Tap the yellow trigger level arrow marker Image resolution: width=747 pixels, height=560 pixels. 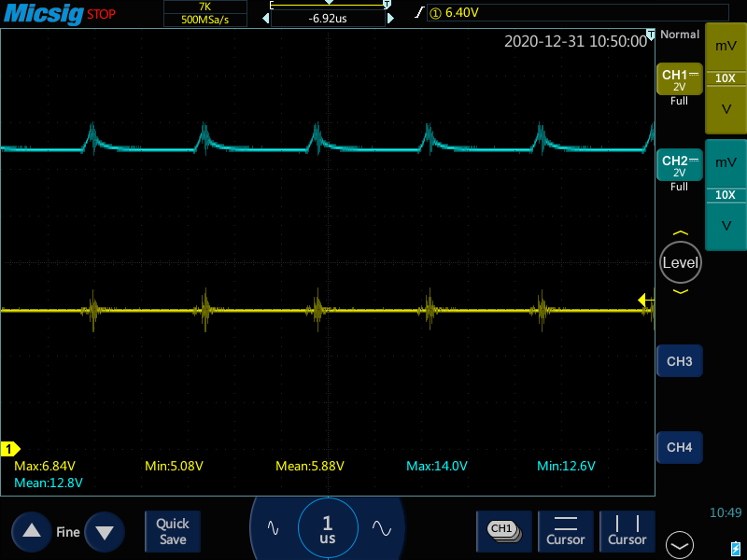click(645, 300)
